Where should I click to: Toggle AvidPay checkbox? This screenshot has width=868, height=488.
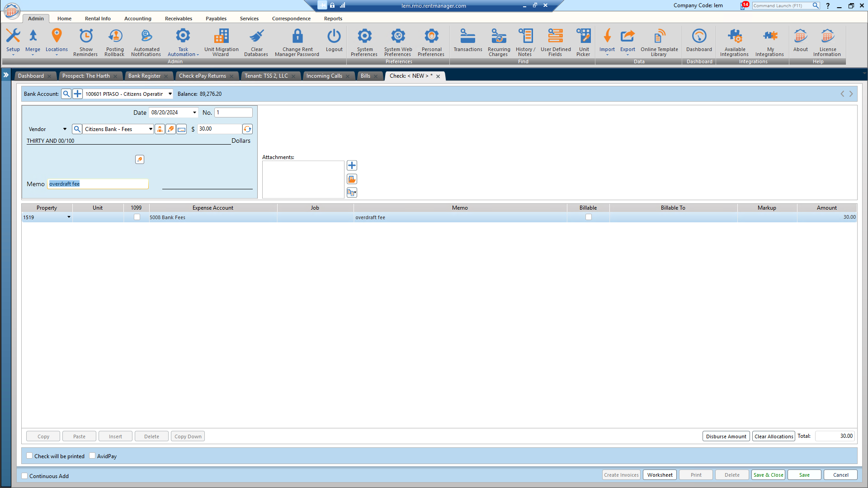[x=92, y=456]
